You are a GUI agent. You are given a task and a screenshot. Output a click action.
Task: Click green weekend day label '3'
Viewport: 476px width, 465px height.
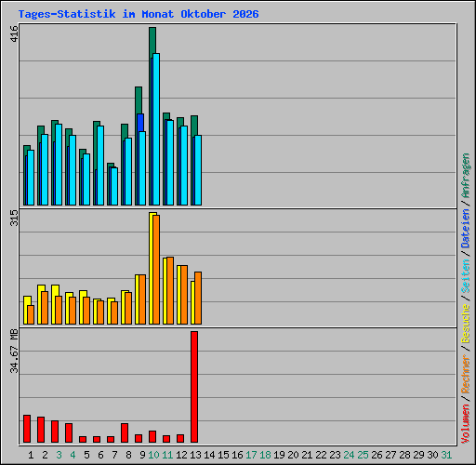tap(59, 455)
